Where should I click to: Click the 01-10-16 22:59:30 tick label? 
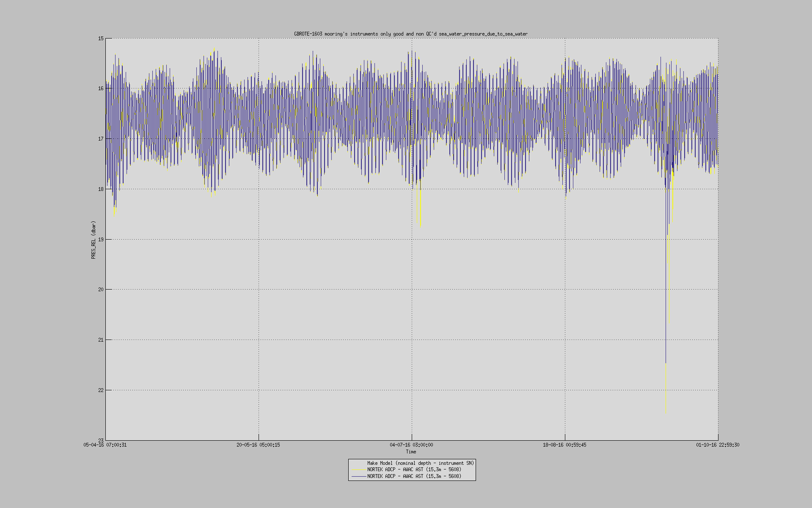718,445
